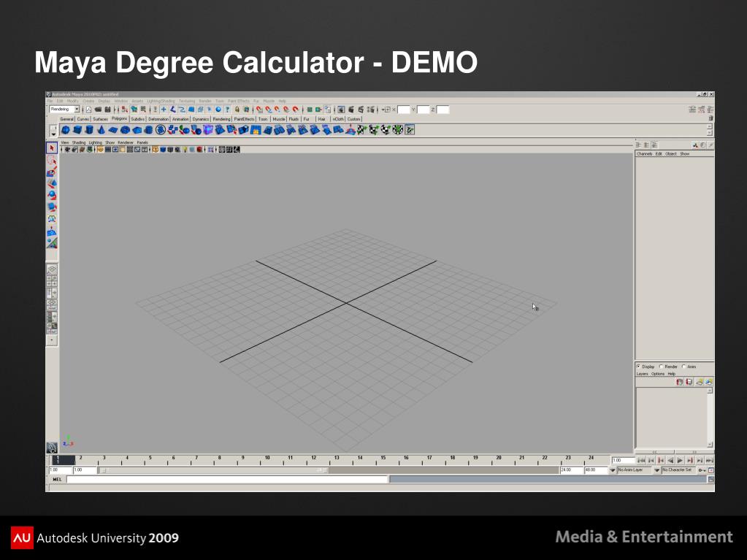
Task: Create a polygon cone from the shelf
Action: click(101, 129)
